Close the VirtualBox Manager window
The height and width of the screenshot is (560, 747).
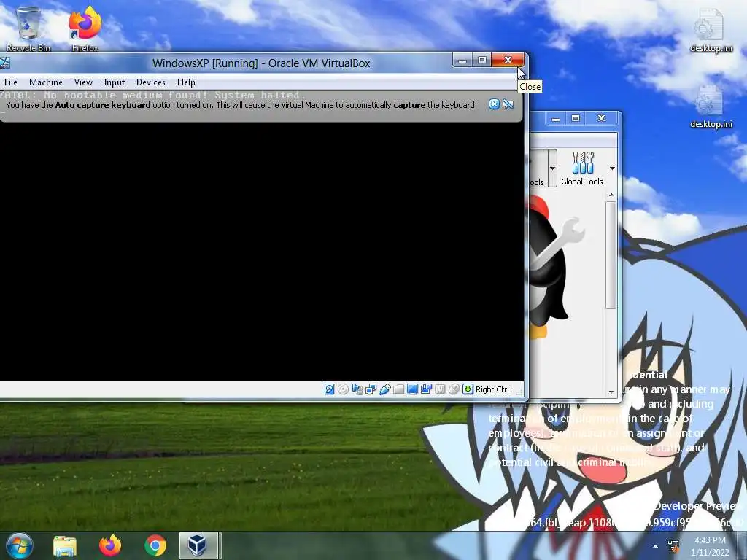pyautogui.click(x=601, y=118)
